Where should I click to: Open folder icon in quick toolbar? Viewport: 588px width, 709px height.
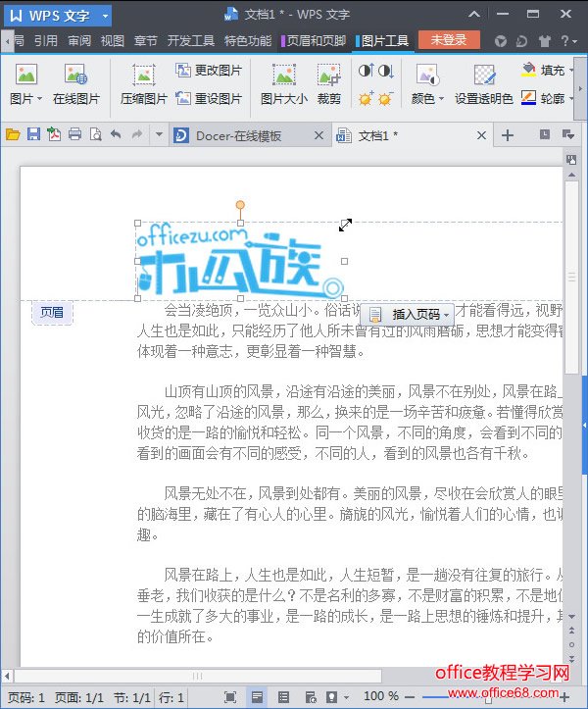13,134
